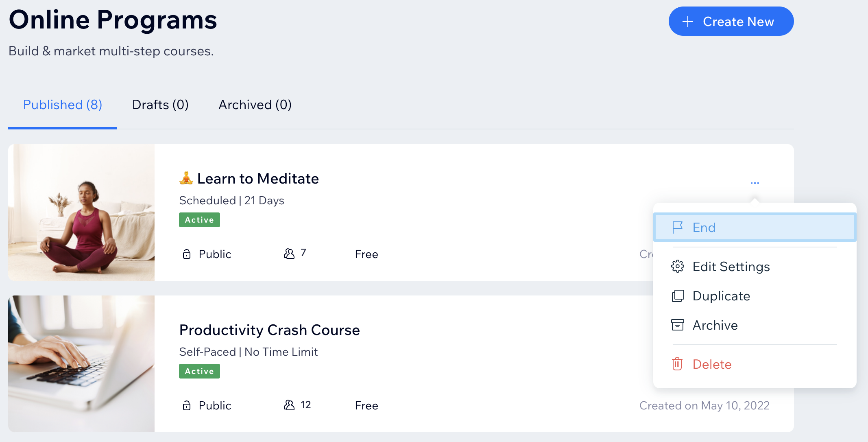Image resolution: width=868 pixels, height=442 pixels.
Task: Switch to the Drafts (0) tab
Action: [160, 105]
